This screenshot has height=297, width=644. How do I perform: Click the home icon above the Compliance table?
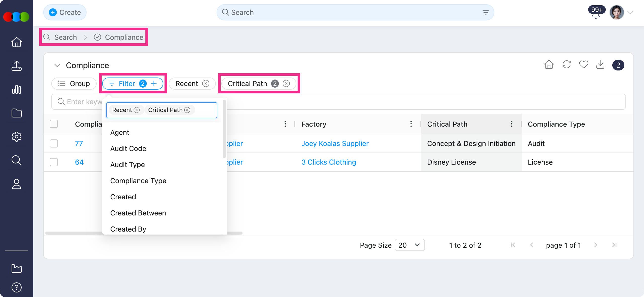coord(549,65)
